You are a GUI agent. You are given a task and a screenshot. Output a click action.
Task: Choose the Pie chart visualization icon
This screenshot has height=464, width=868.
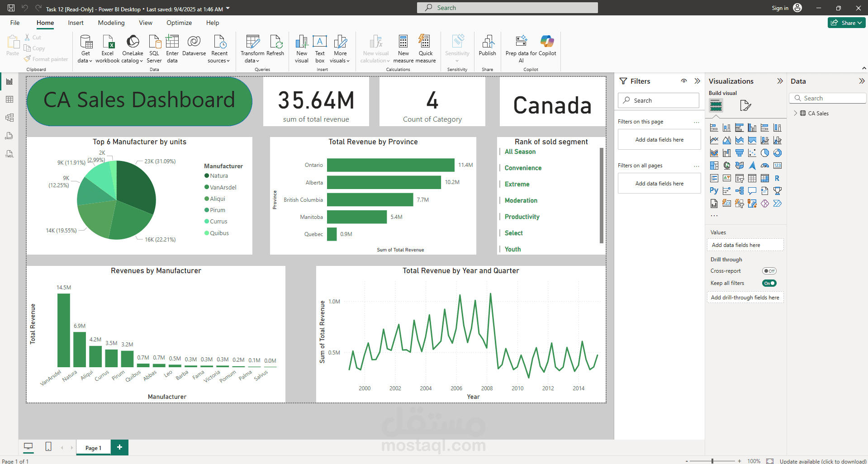pyautogui.click(x=764, y=153)
